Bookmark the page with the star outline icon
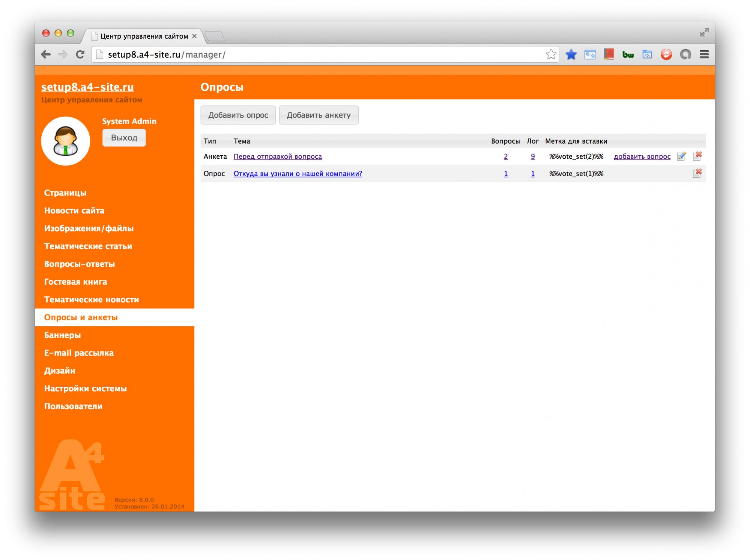 tap(551, 54)
